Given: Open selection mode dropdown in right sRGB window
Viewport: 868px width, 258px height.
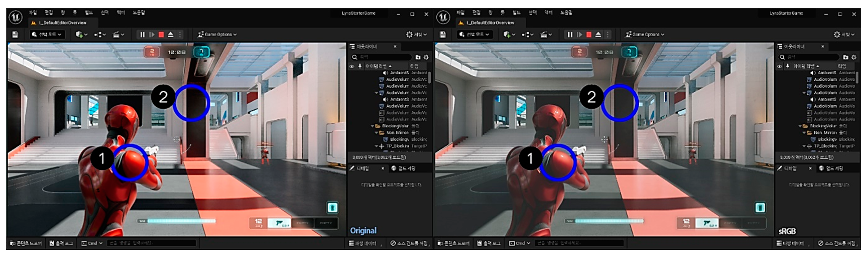Looking at the screenshot, I should pyautogui.click(x=475, y=34).
